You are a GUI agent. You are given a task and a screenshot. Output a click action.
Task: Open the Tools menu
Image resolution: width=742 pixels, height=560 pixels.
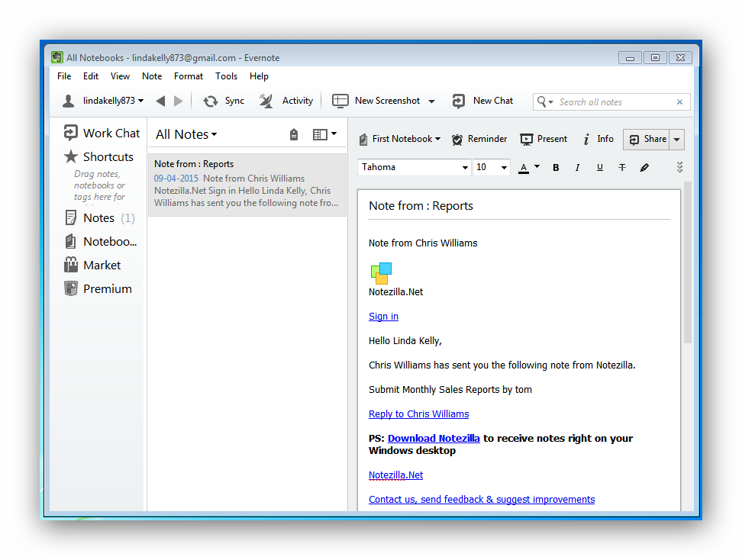226,76
